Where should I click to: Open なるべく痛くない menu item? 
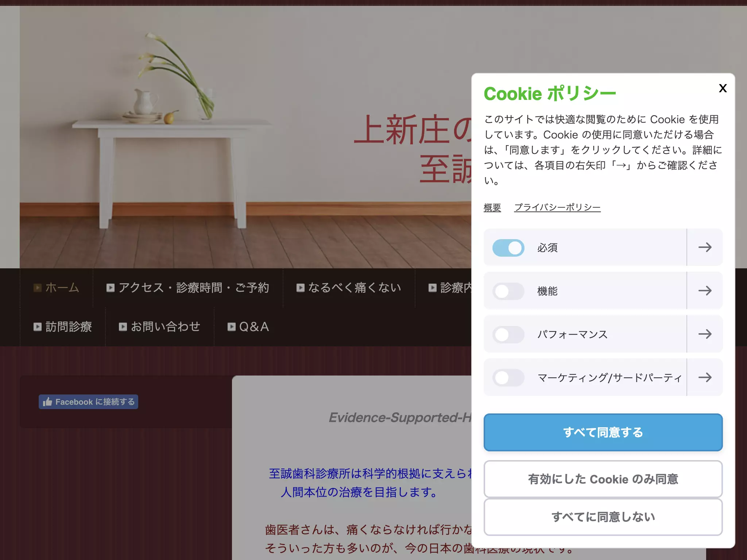349,288
